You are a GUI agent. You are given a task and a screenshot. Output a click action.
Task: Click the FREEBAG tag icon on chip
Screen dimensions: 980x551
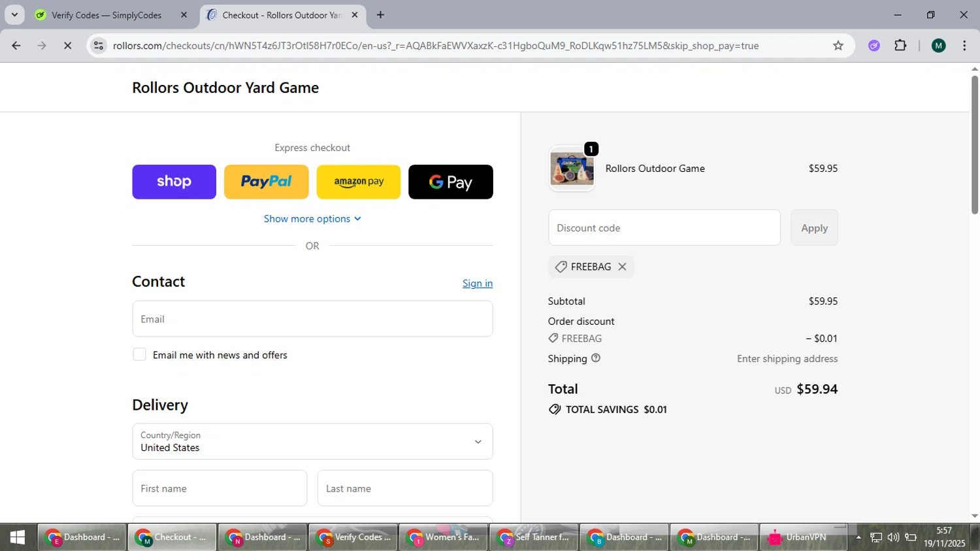click(x=561, y=267)
